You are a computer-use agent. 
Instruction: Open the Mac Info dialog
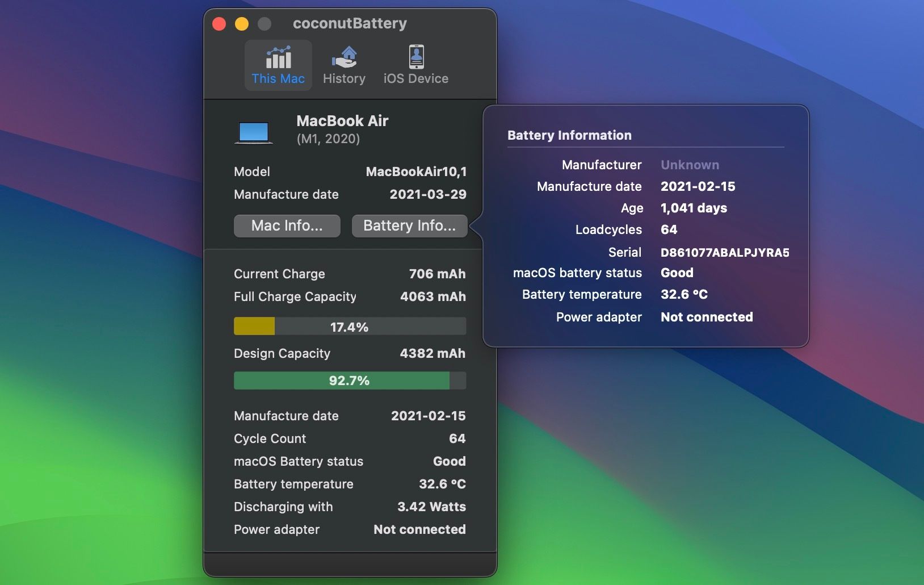[x=287, y=225]
